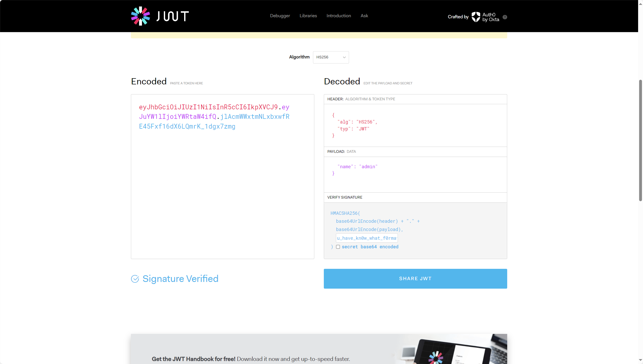Screen dimensions: 643x364
Task: Click the Auth0 shield logo icon
Action: (x=476, y=17)
